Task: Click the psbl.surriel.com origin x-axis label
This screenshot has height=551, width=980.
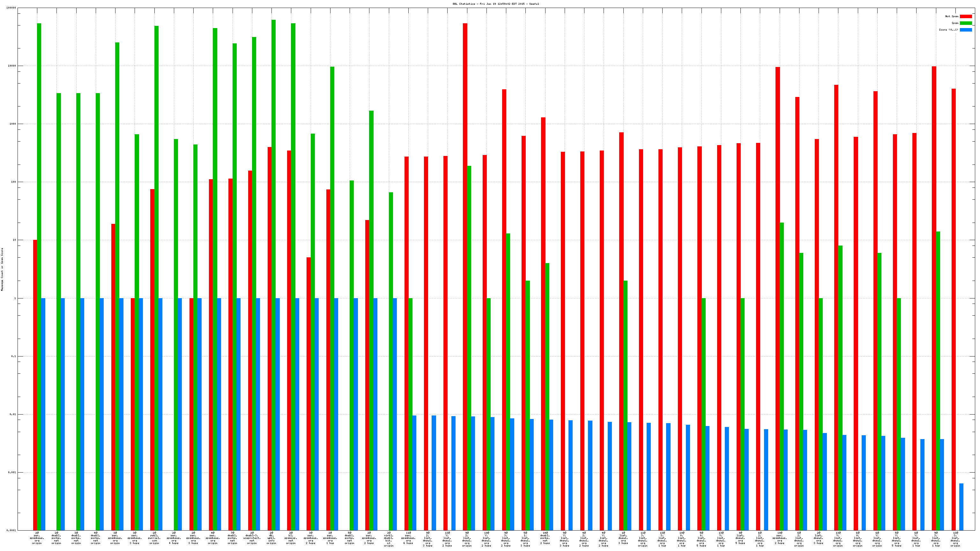Action: 154,538
